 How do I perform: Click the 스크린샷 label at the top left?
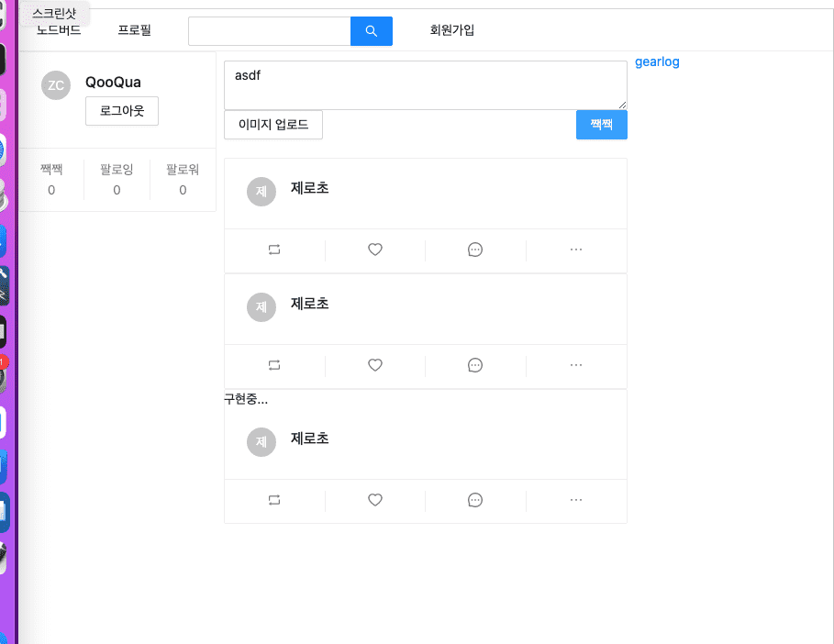pos(54,13)
